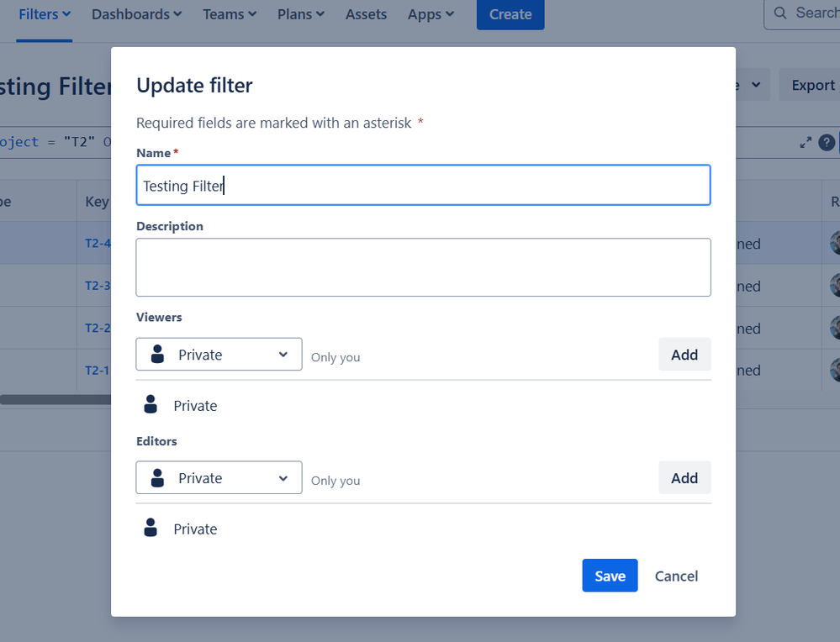840x642 pixels.
Task: Click the horizontal scrollbar under the issue table
Action: (55, 399)
